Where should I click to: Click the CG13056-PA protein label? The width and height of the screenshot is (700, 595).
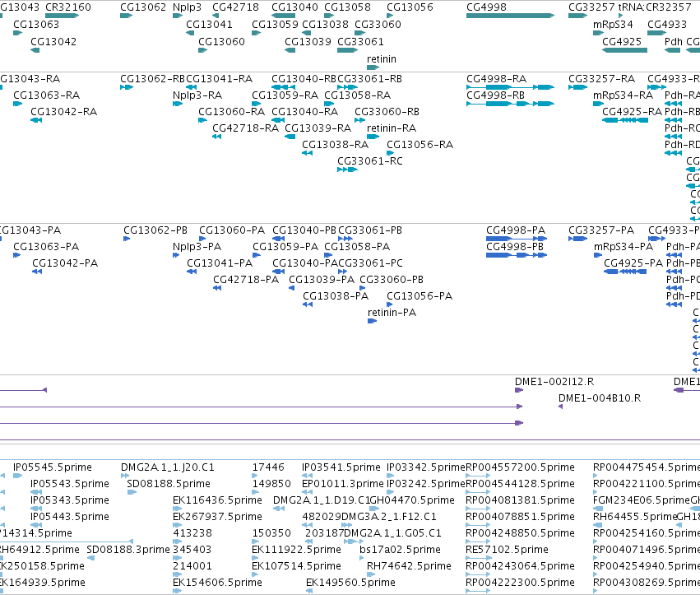pos(420,296)
